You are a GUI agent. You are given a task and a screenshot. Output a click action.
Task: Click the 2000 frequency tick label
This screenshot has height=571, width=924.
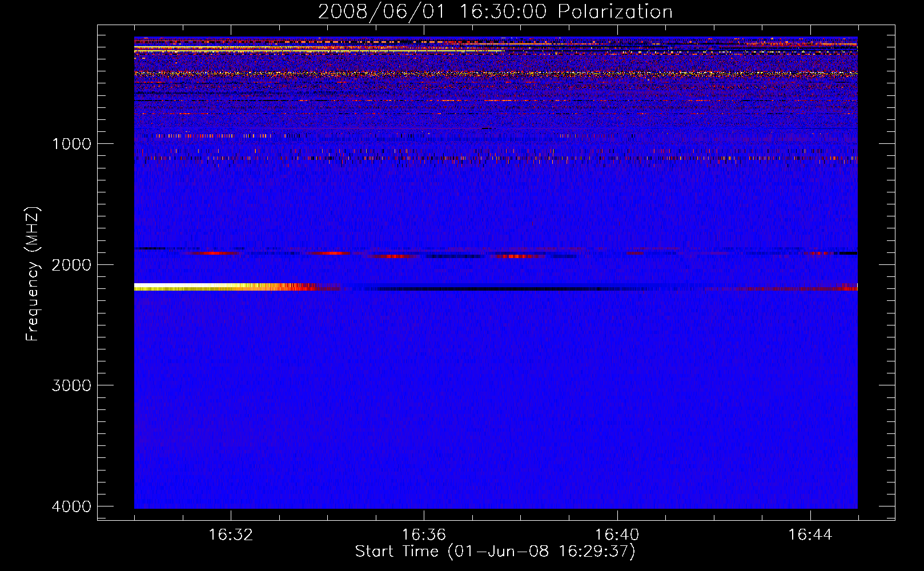coord(71,265)
